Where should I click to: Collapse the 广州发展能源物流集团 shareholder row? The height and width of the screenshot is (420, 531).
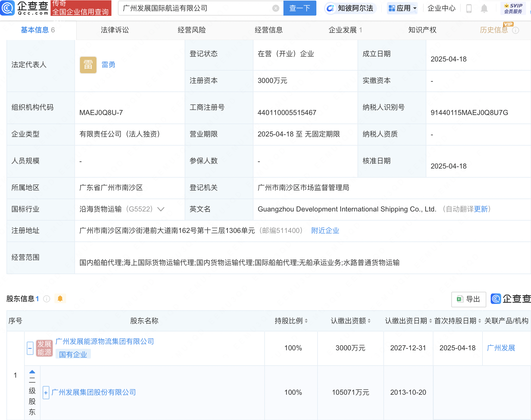(30, 348)
